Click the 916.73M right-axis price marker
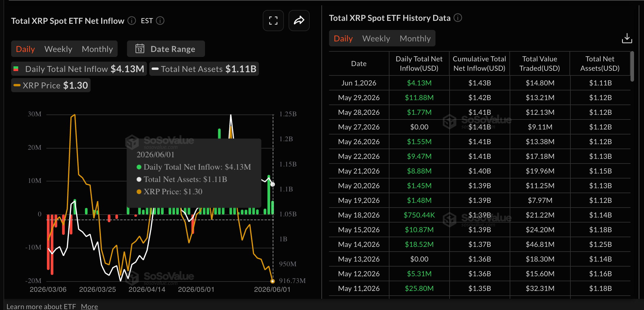This screenshot has height=310, width=644. coord(292,281)
